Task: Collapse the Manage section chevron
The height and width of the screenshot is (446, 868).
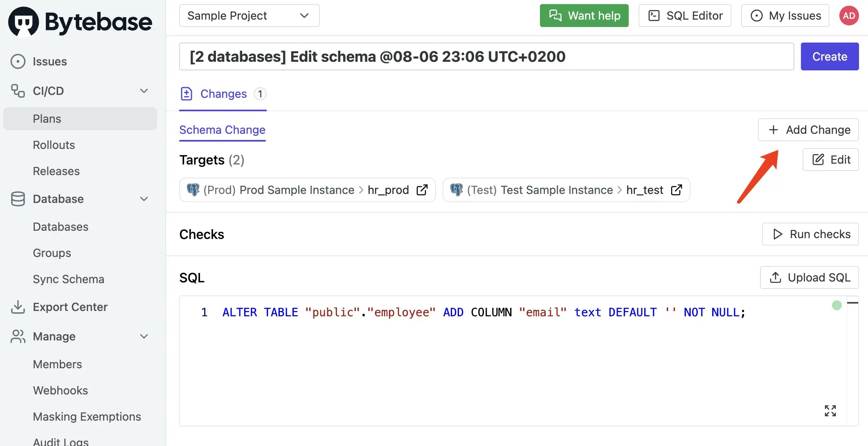Action: [x=144, y=336]
